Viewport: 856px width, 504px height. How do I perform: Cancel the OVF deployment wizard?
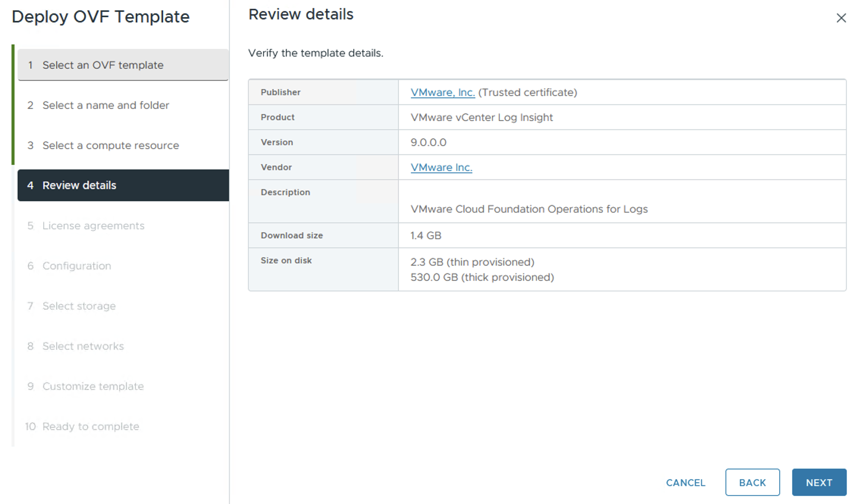[685, 482]
